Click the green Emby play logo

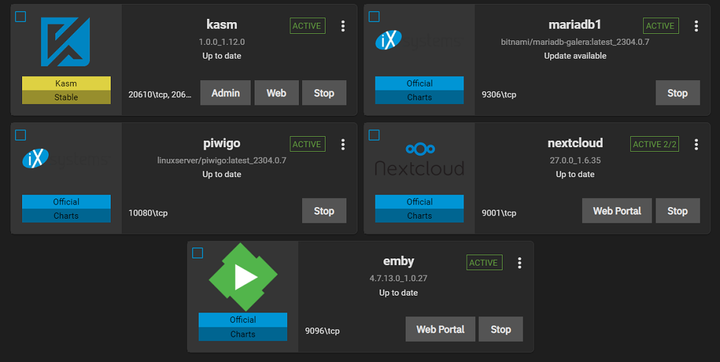[243, 277]
